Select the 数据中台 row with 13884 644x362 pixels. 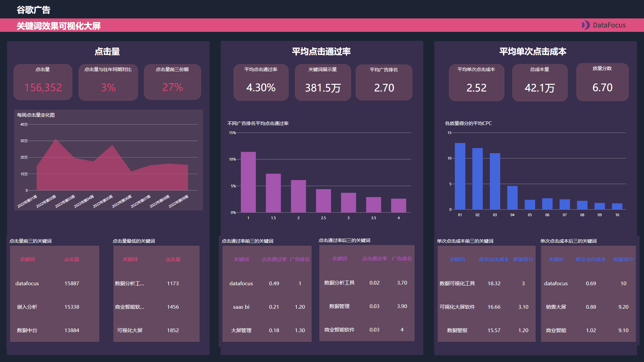(55, 330)
